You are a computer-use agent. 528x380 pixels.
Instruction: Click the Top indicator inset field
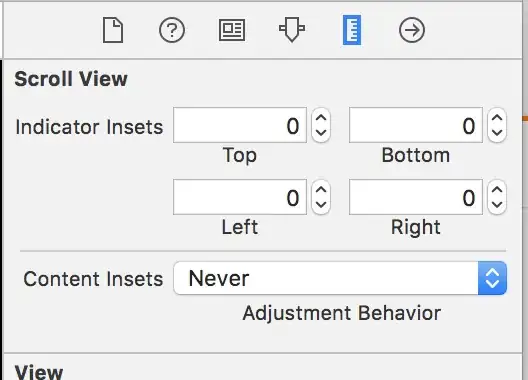point(240,125)
